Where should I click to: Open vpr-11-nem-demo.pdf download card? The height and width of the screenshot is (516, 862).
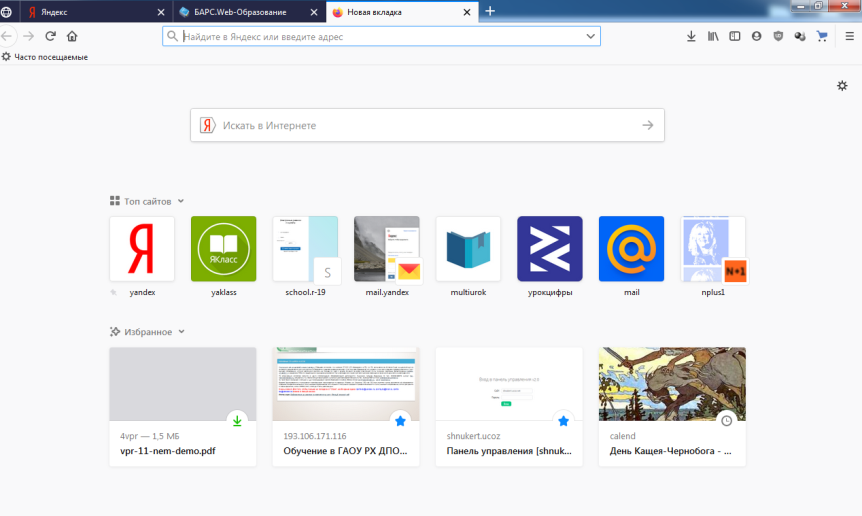point(183,407)
